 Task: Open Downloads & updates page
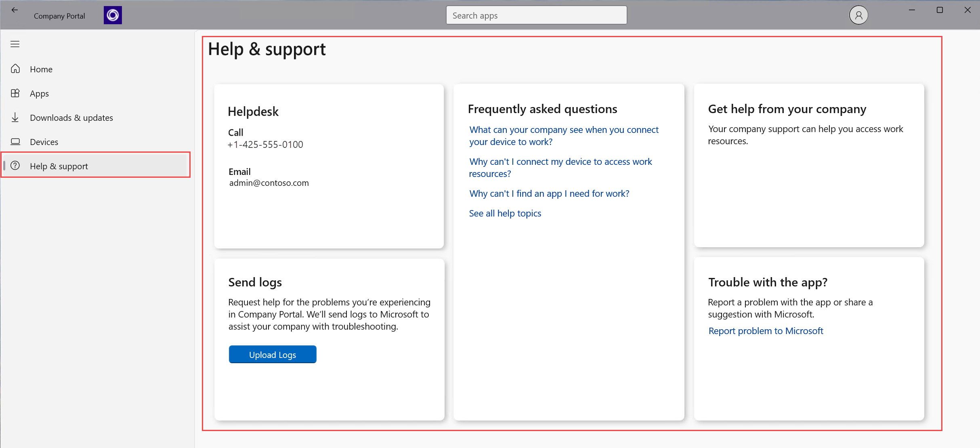(x=96, y=118)
